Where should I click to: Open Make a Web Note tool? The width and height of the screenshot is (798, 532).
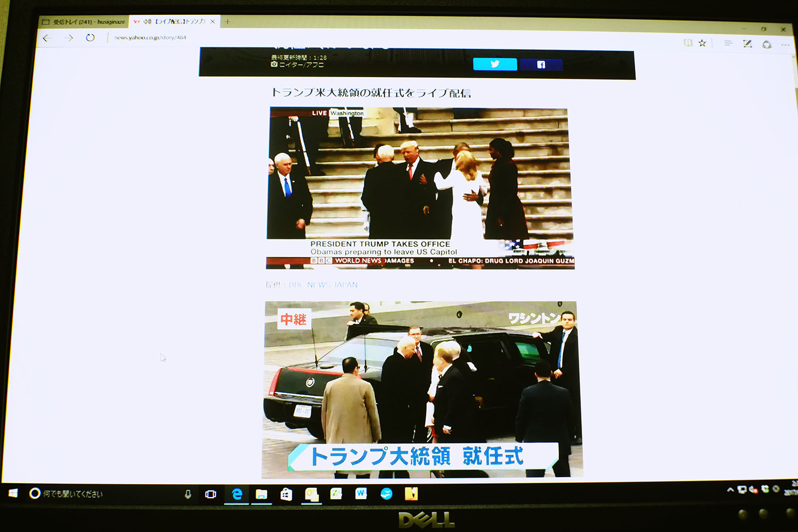coord(747,44)
